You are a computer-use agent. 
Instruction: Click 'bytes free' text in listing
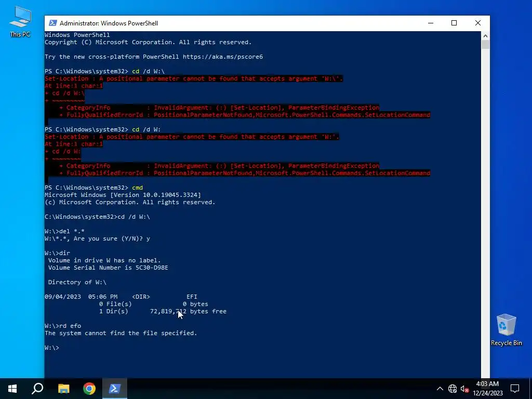pos(208,312)
